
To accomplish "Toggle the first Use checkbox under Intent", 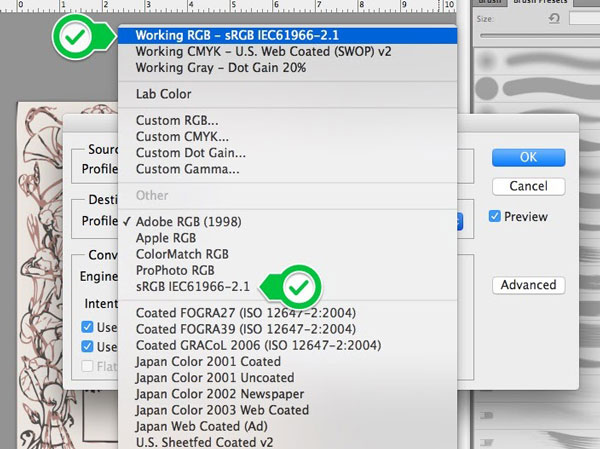I will point(87,327).
